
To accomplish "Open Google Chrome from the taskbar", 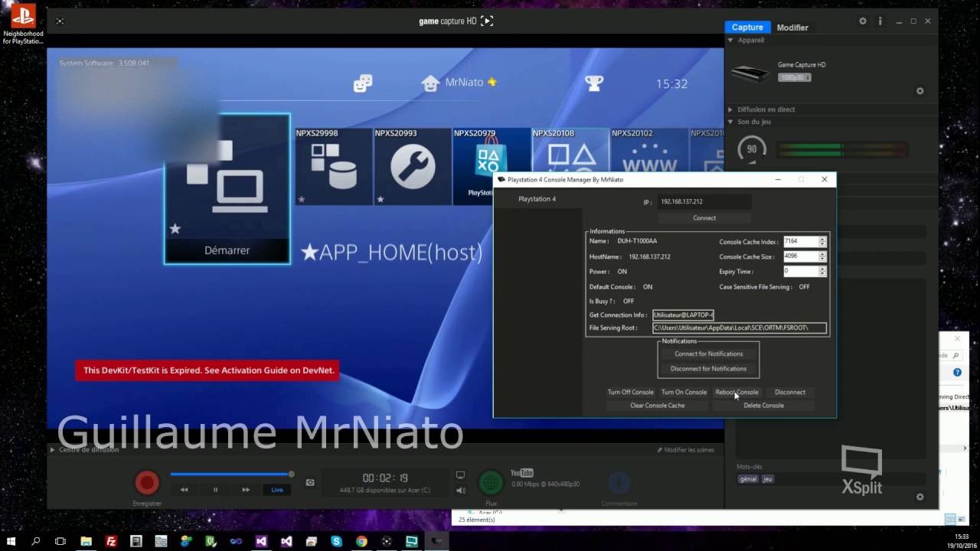I will [361, 541].
